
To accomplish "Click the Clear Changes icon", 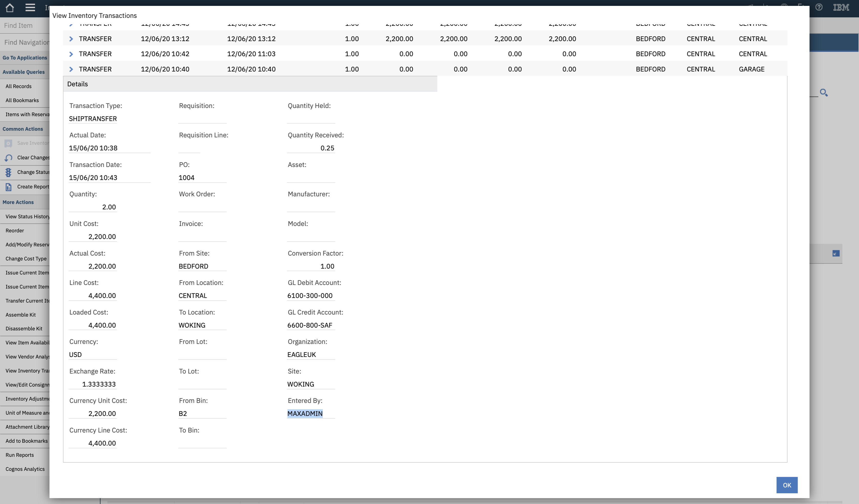I will point(8,158).
